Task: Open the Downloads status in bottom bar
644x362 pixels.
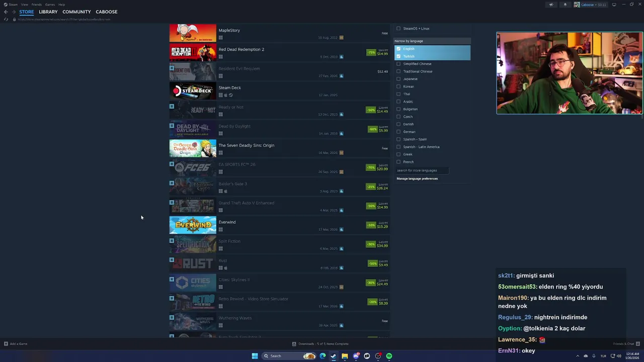Action: pos(320,344)
